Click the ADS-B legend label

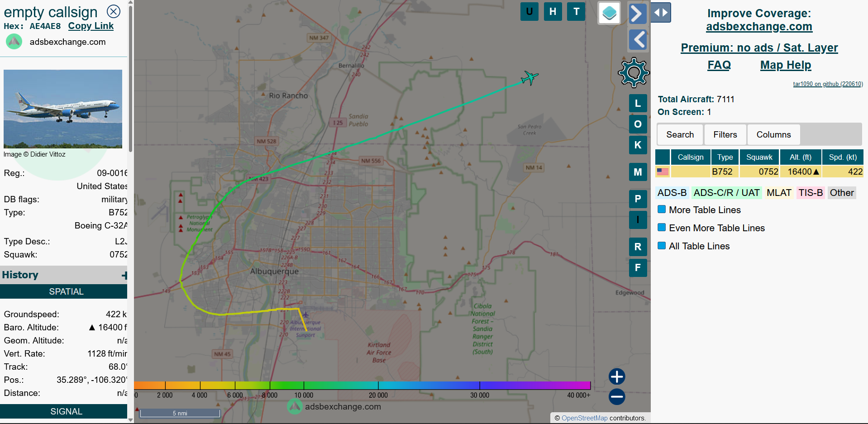672,193
